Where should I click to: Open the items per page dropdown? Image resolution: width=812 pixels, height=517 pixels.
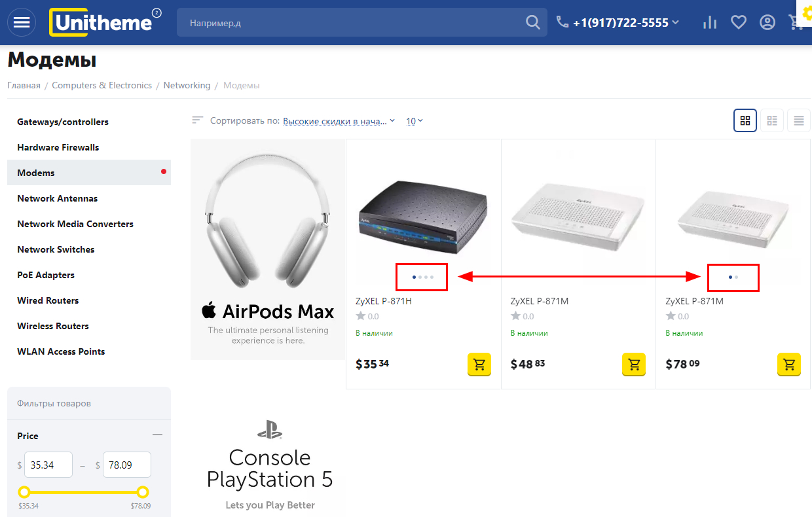(415, 121)
